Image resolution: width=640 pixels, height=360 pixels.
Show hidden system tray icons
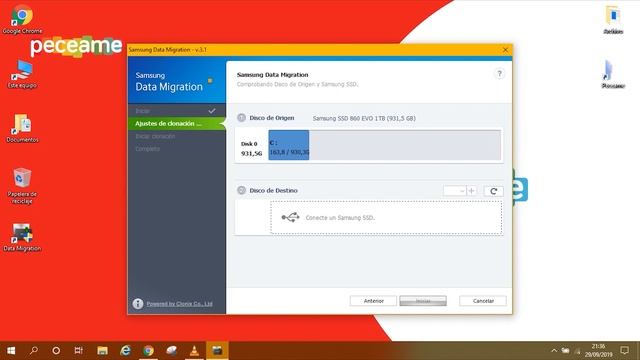click(554, 351)
